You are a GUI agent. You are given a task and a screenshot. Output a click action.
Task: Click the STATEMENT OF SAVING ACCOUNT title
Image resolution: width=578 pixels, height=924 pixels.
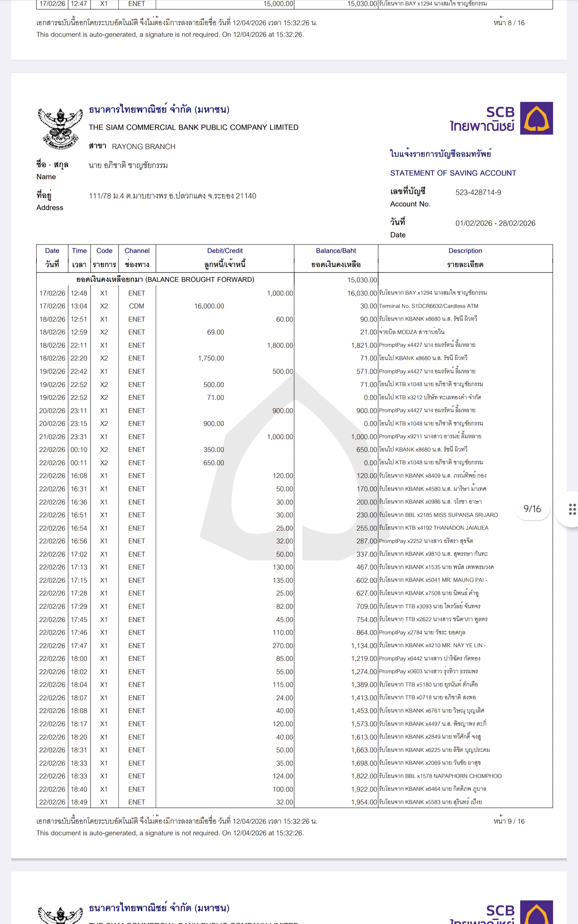(453, 173)
